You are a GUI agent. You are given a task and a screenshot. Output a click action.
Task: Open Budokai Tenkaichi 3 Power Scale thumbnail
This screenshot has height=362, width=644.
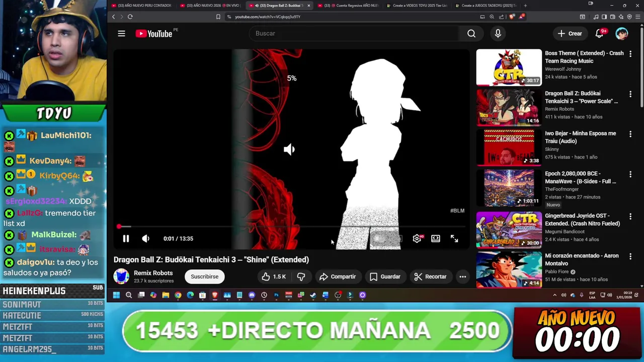click(509, 107)
